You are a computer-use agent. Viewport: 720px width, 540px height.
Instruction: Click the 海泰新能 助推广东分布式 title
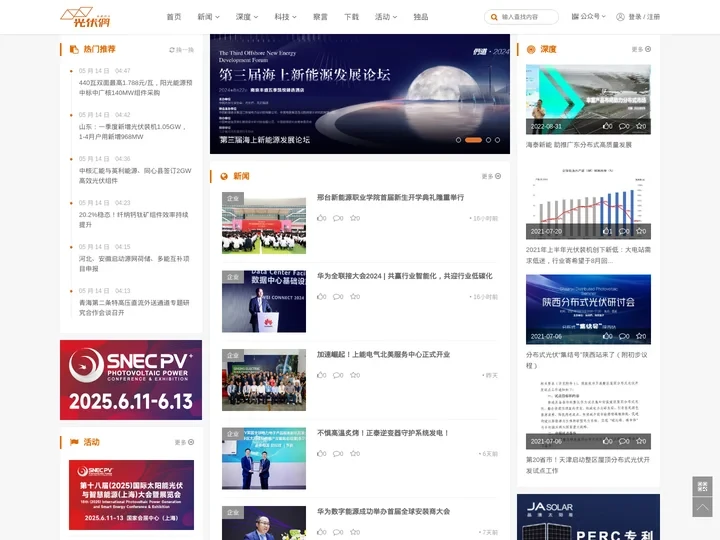(579, 145)
